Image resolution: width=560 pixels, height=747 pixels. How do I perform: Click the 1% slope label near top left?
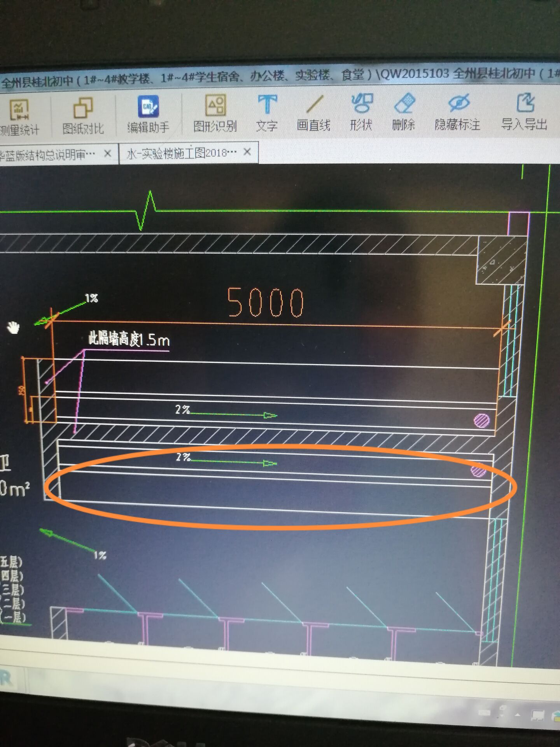91,298
